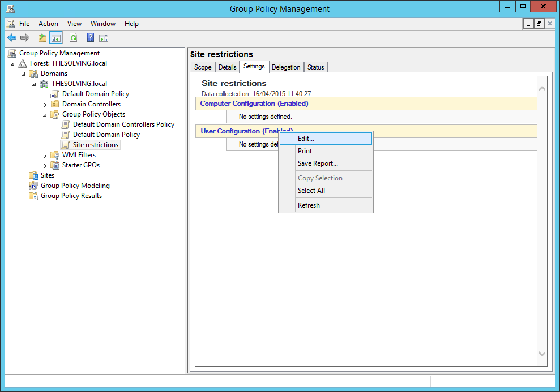
Task: Click the Group Policy Modeling icon
Action: coord(33,186)
